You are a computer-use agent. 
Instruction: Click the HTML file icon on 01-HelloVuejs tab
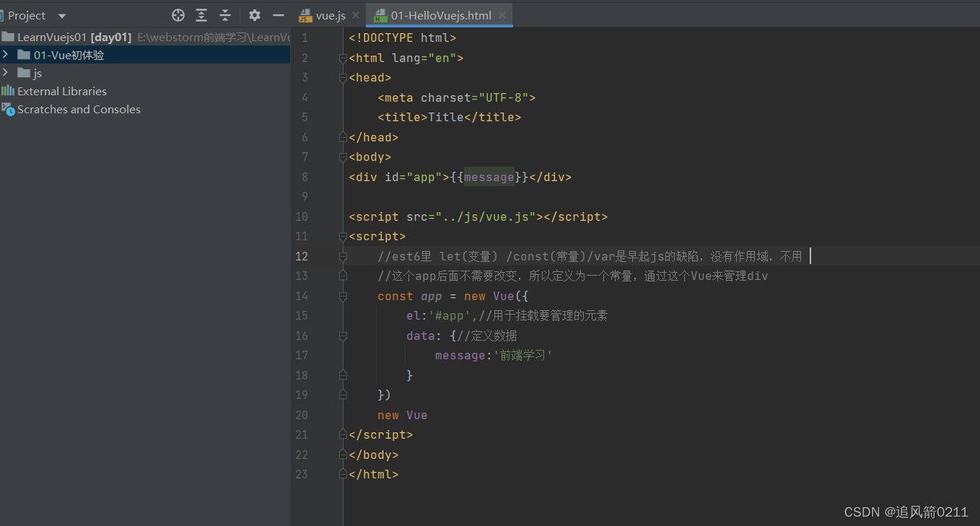coord(380,16)
